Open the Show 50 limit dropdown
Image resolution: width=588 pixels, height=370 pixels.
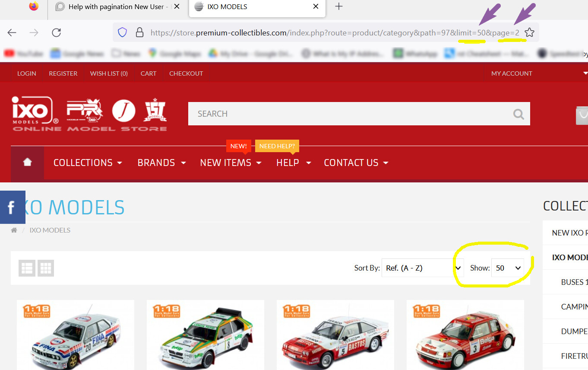click(x=508, y=268)
